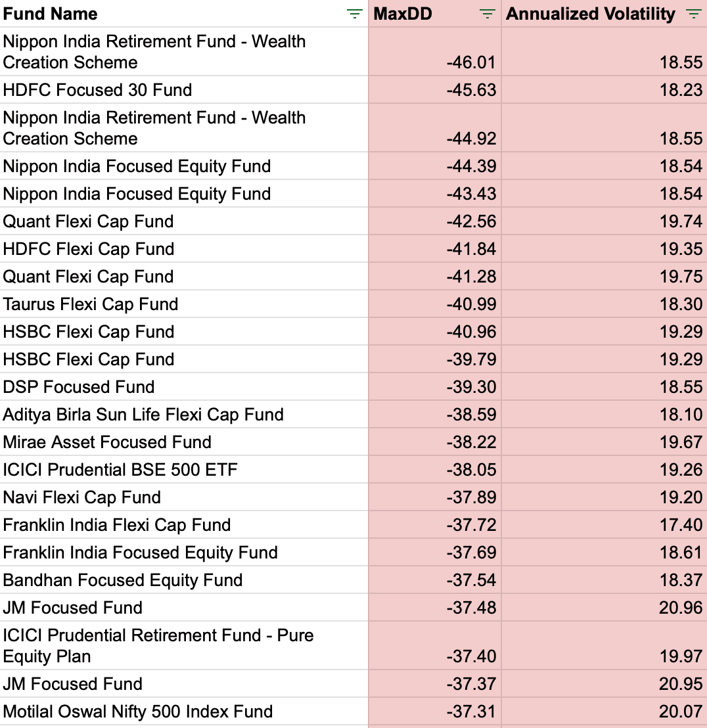
Task: Click the Navi Flexi Cap Fund cell
Action: click(82, 497)
